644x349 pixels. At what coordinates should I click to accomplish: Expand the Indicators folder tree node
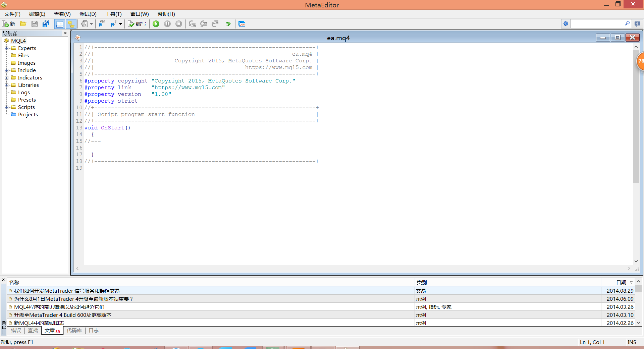click(6, 78)
